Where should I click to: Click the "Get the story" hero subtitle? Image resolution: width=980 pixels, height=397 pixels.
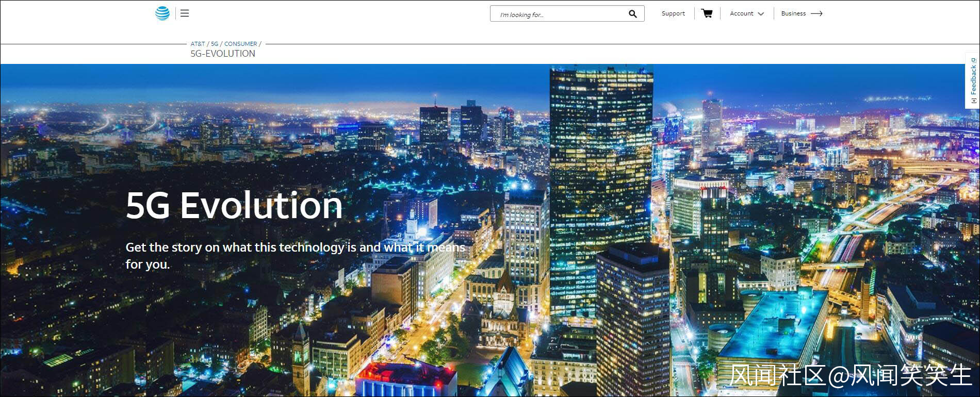[x=296, y=256]
